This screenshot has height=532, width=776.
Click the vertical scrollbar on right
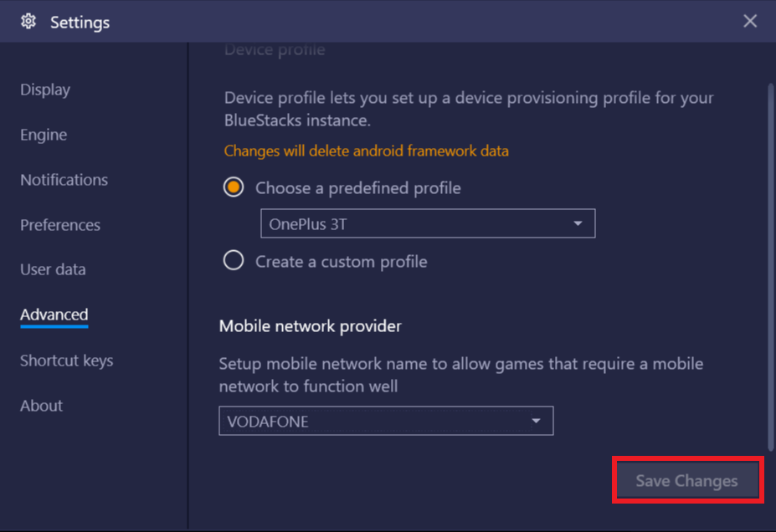click(770, 267)
